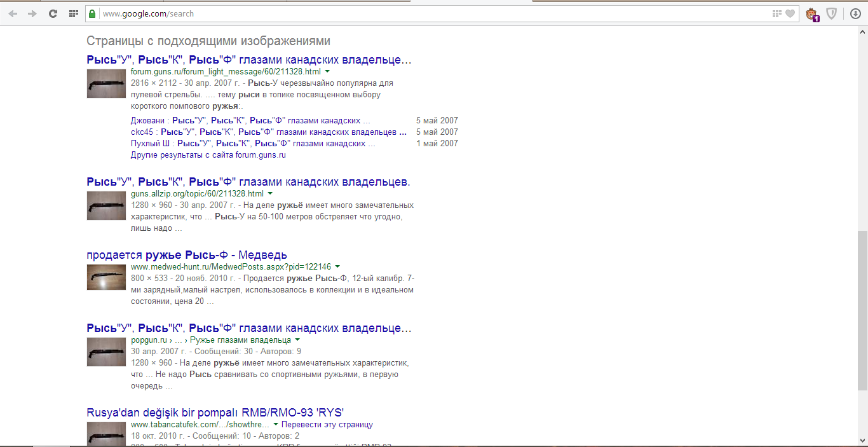The width and height of the screenshot is (868, 447).
Task: Click URL text 'www.tabancatufek.com/.../showthre...'
Action: point(200,424)
